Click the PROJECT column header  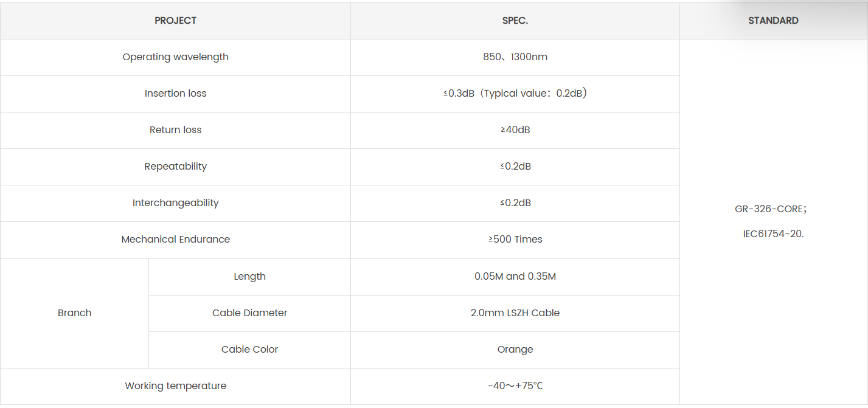coord(175,21)
